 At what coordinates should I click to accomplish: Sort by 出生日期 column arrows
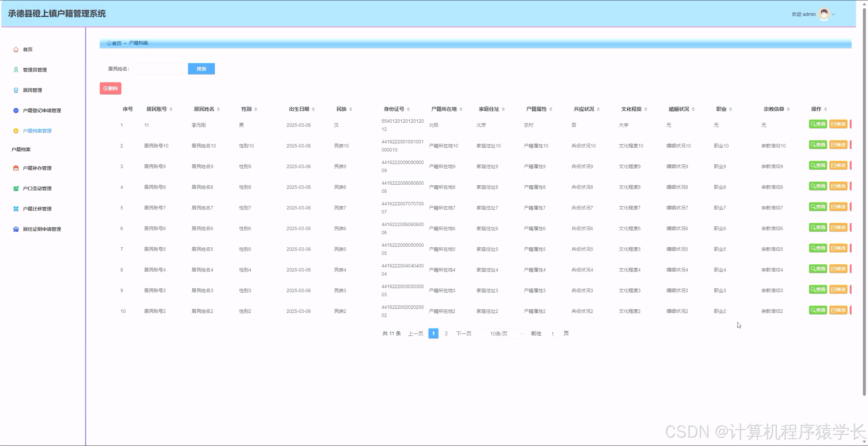(313, 109)
